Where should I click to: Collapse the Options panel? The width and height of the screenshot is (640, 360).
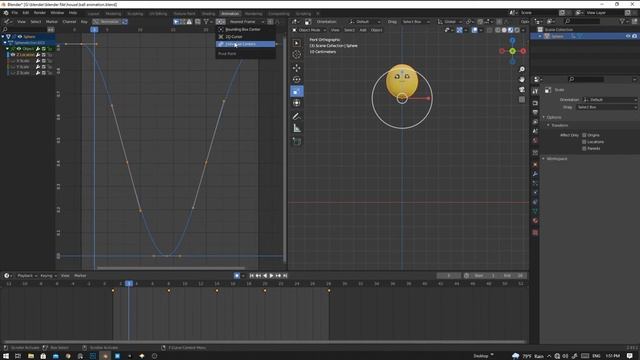(544, 117)
